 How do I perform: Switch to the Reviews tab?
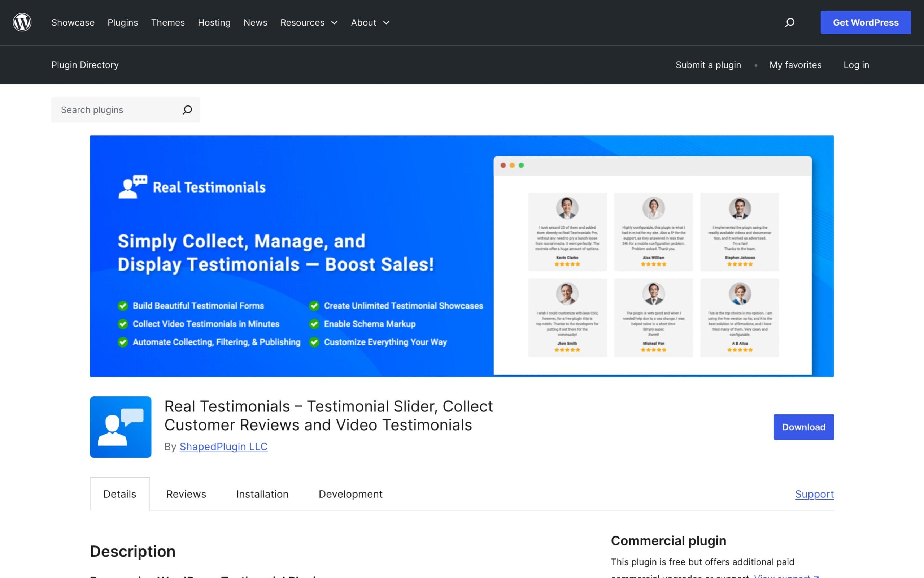point(186,494)
